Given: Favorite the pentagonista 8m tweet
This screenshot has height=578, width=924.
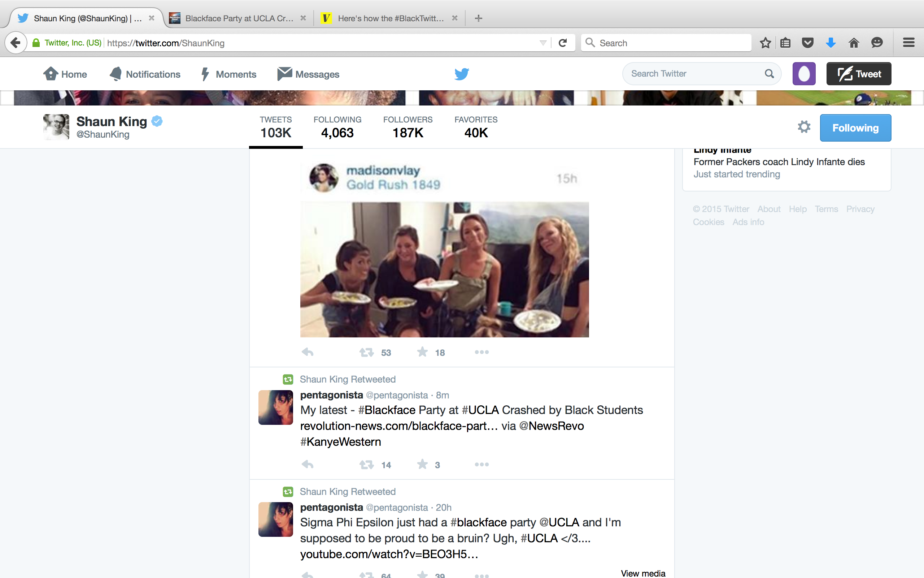Looking at the screenshot, I should 422,464.
